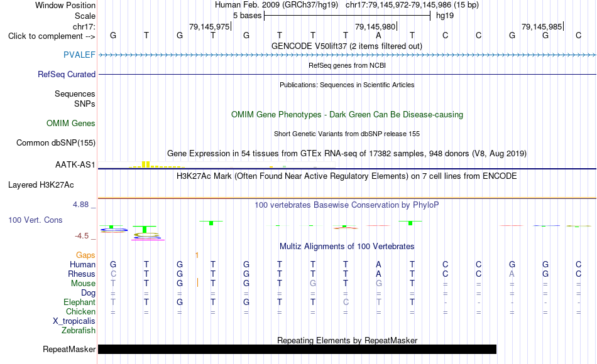
Task: Select the Zebrafish species row label
Action: click(x=79, y=330)
